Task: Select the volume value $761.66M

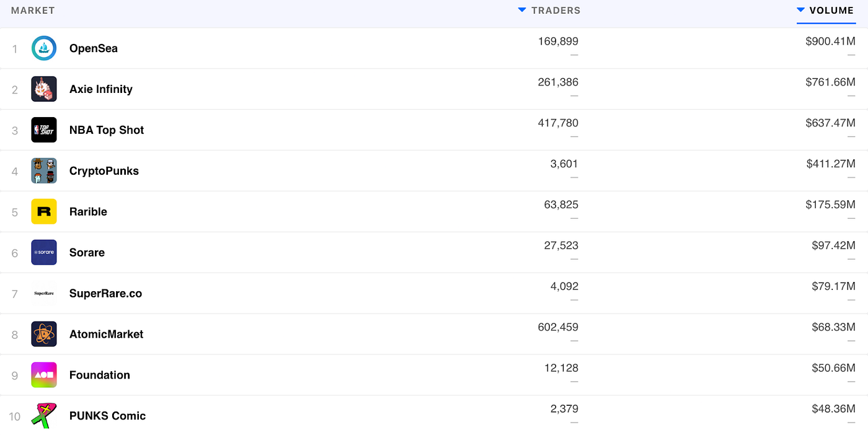Action: pyautogui.click(x=831, y=82)
